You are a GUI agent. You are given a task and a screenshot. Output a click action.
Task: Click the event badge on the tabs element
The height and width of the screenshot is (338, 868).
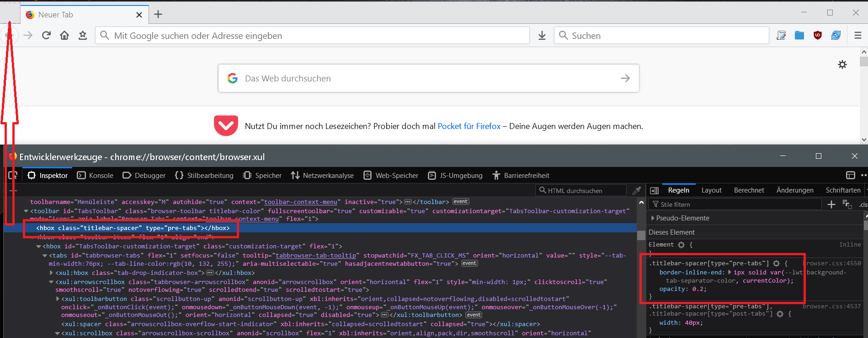[x=469, y=263]
